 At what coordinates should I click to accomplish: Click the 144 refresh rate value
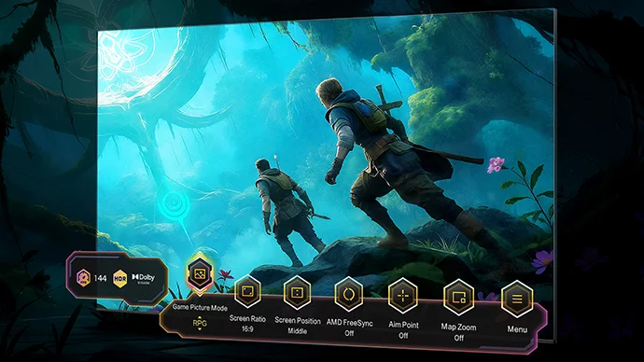pyautogui.click(x=100, y=278)
